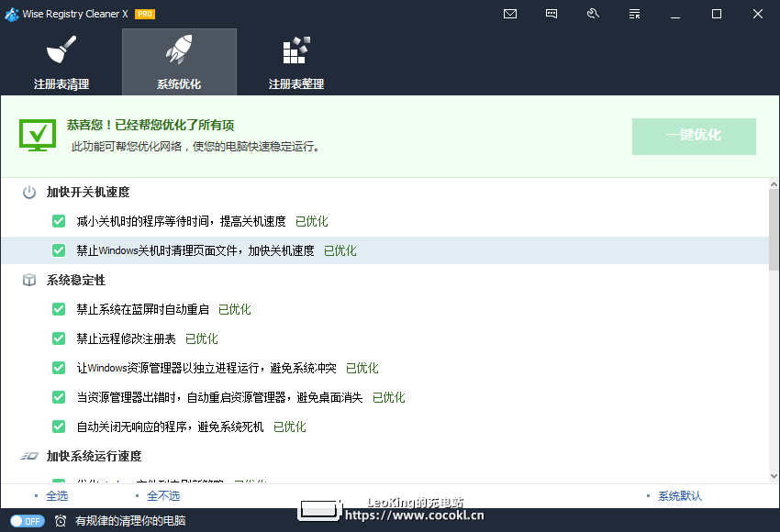Open the menu list icon in title bar
The image size is (780, 532).
point(634,14)
